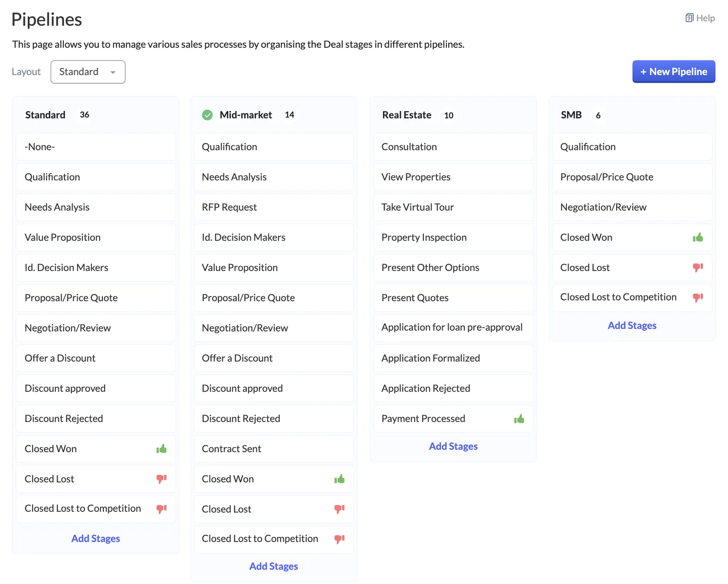The height and width of the screenshot is (584, 728).
Task: Click the Consultation stage in Real Estate
Action: 453,147
